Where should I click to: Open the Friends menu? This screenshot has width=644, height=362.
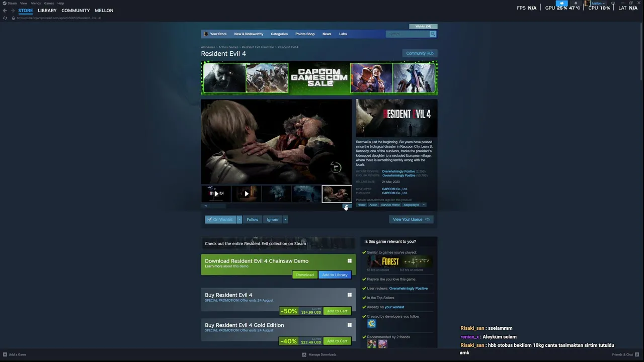(36, 3)
